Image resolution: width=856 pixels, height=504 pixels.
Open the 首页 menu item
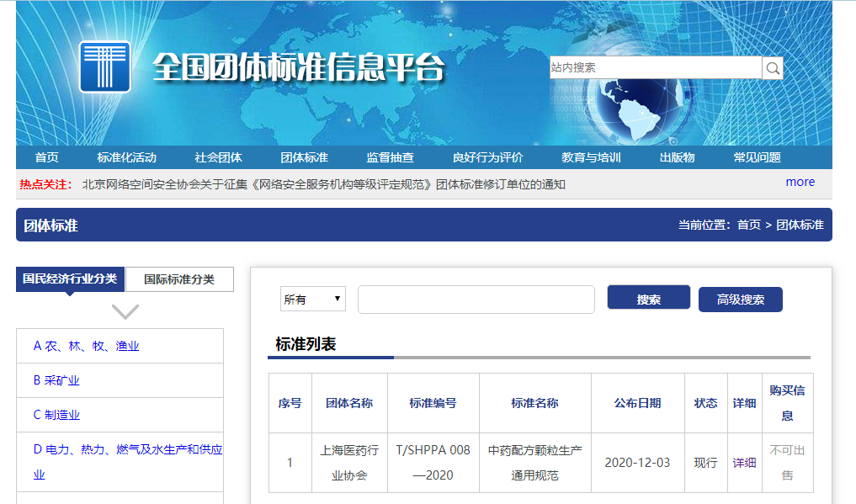click(46, 157)
